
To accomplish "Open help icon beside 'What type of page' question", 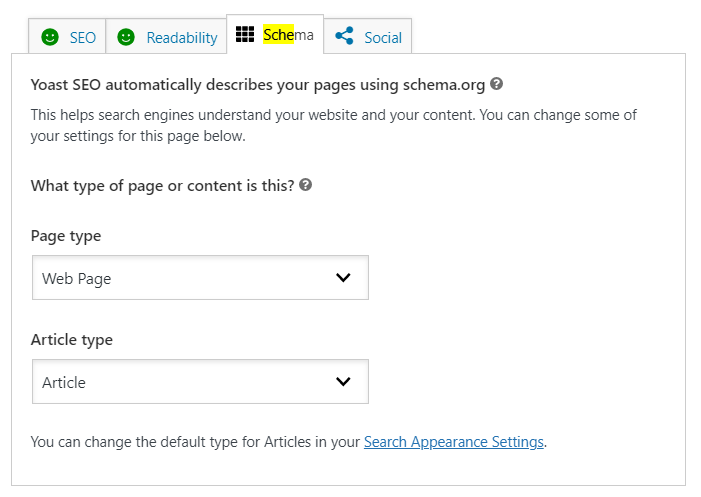I will tap(305, 185).
